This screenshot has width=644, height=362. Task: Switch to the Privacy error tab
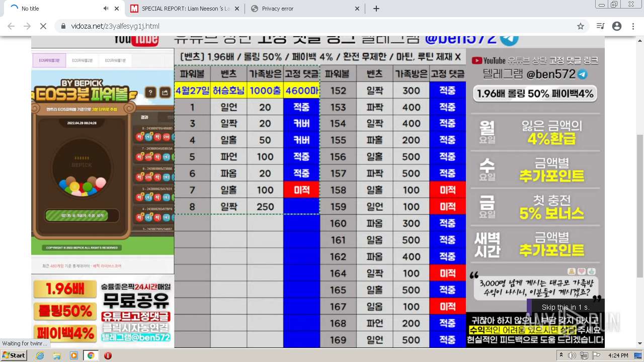[305, 9]
